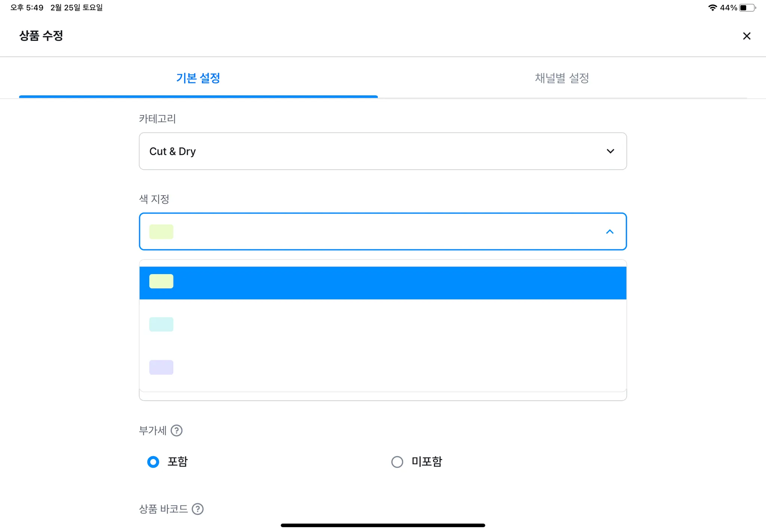The width and height of the screenshot is (766, 532).
Task: Tap the 상품 바코드 question mark icon
Action: (197, 509)
